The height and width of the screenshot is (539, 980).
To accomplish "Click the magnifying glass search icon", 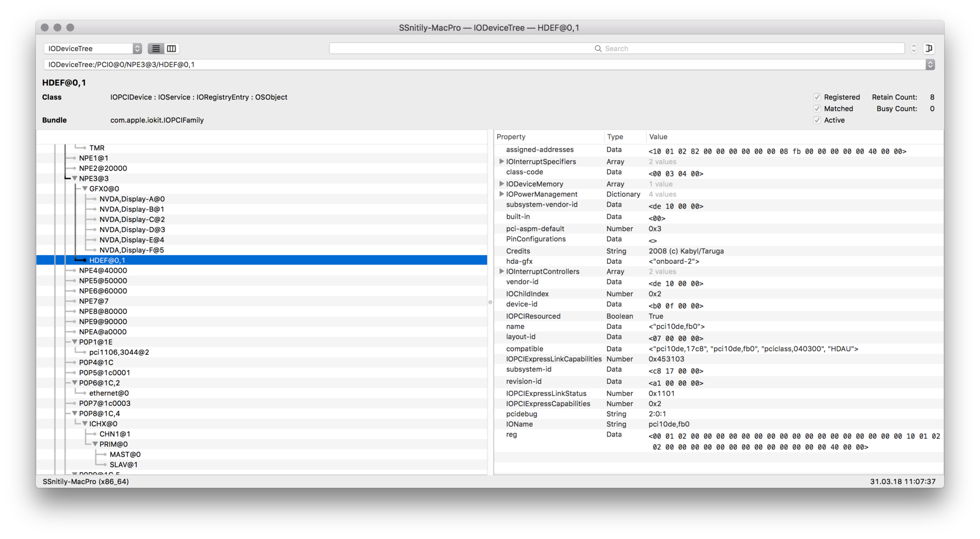I will [598, 48].
